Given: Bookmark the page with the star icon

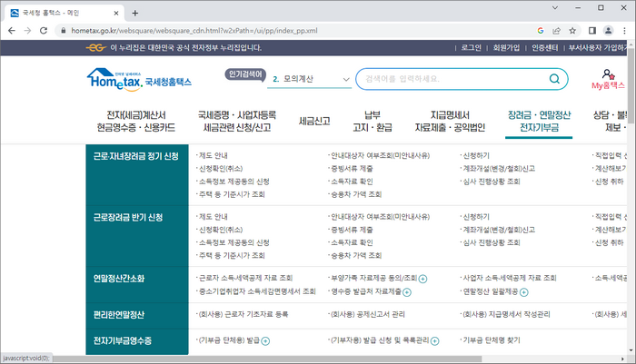Looking at the screenshot, I should (572, 31).
